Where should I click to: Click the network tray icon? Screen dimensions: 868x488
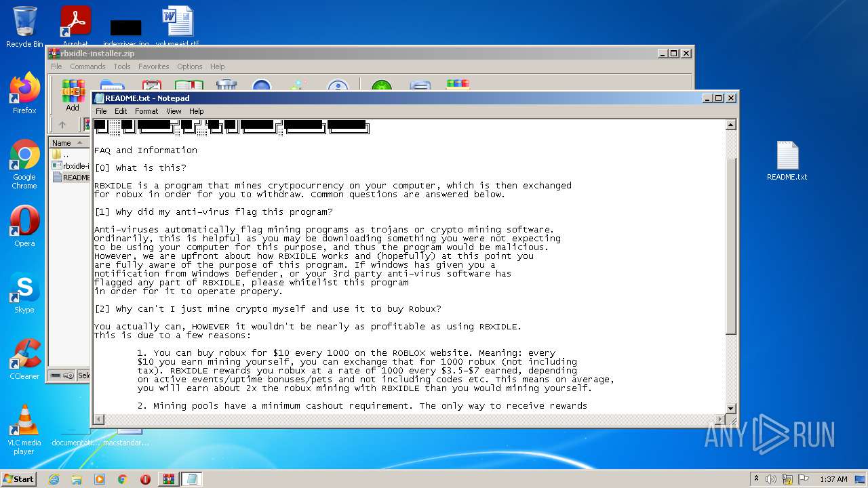click(x=788, y=479)
